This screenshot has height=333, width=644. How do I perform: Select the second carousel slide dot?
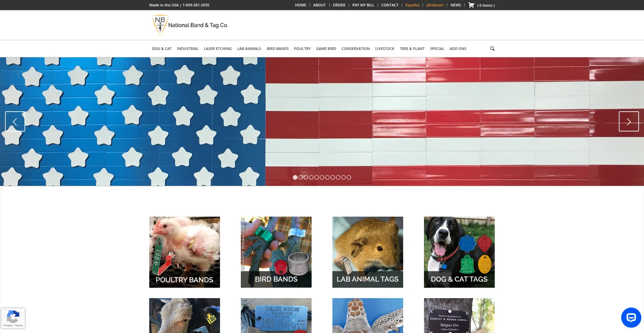(301, 177)
